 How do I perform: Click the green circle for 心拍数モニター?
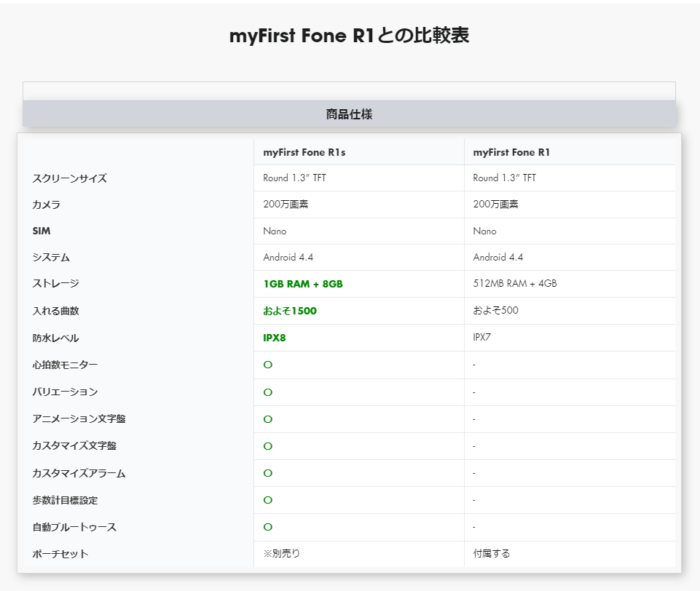(268, 365)
